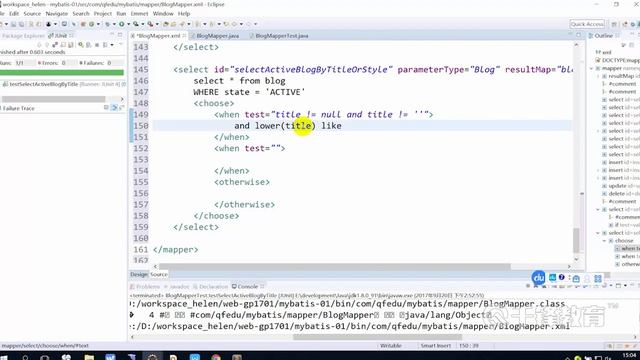The image size is (640, 360).
Task: Click the blue 'du' Baidu floating icon
Action: click(x=539, y=278)
